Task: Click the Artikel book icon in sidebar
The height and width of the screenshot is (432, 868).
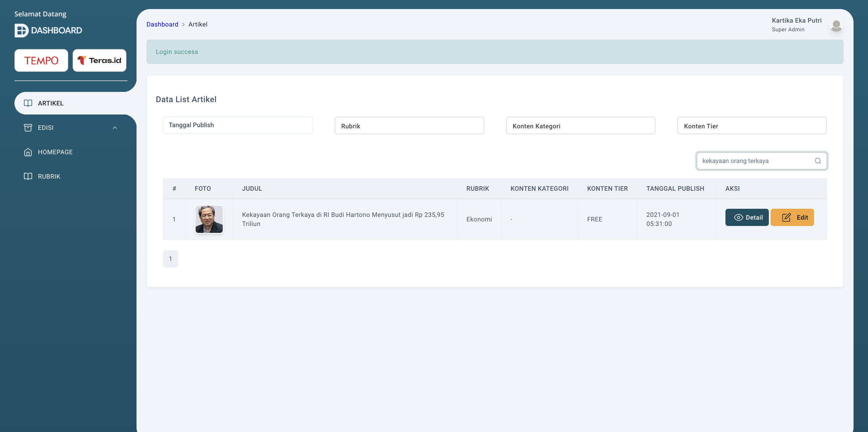Action: (x=28, y=103)
